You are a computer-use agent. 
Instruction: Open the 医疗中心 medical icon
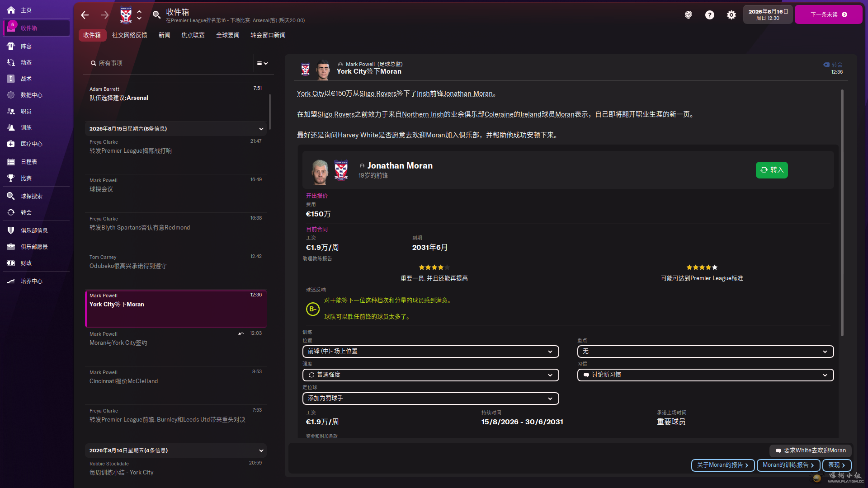11,144
